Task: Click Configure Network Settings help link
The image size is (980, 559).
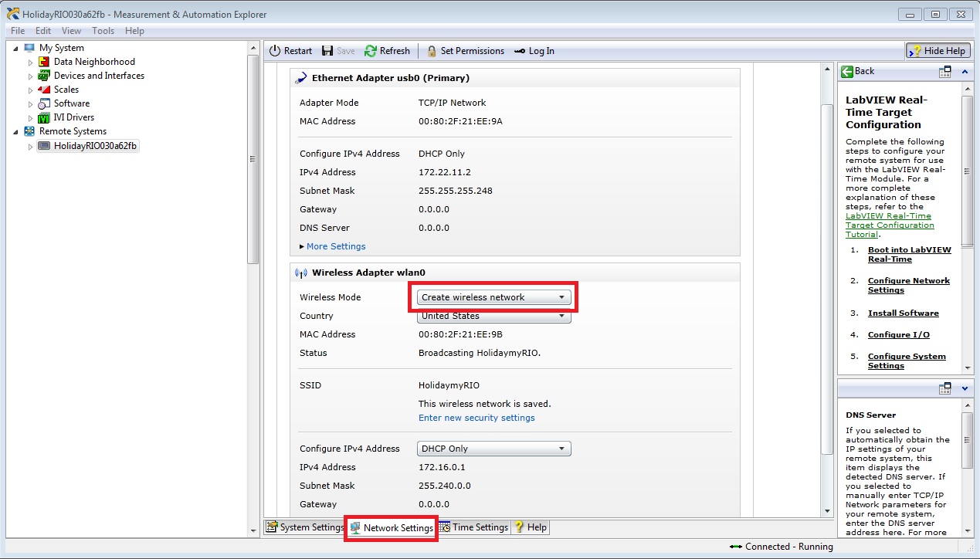Action: [x=909, y=286]
